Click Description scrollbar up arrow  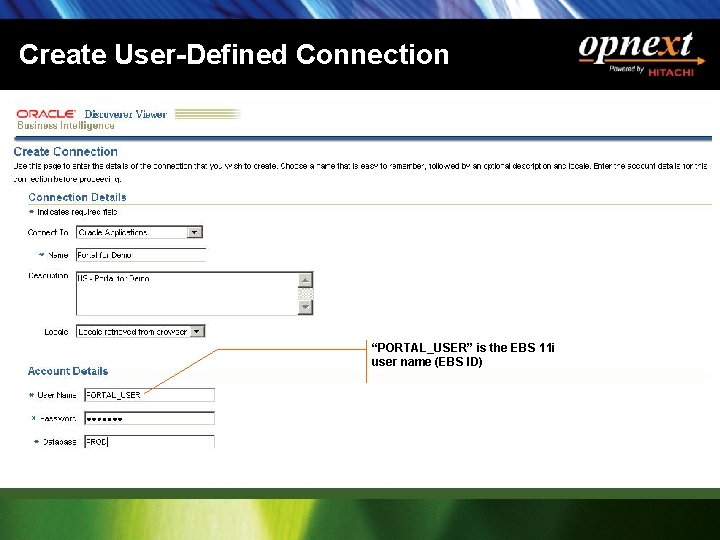[305, 280]
